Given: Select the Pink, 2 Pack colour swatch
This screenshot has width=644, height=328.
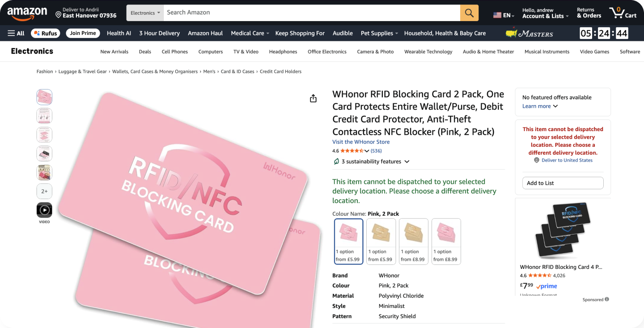Looking at the screenshot, I should (x=348, y=241).
